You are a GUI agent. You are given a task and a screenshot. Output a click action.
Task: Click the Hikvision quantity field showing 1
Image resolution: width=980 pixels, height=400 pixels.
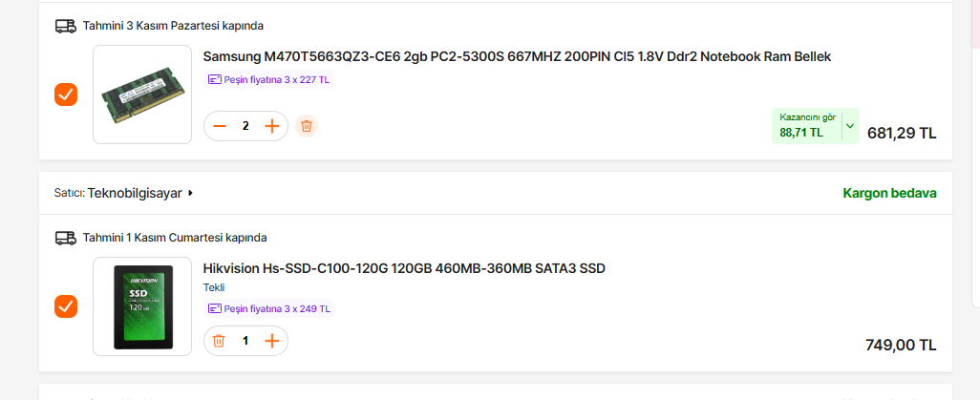pos(245,341)
